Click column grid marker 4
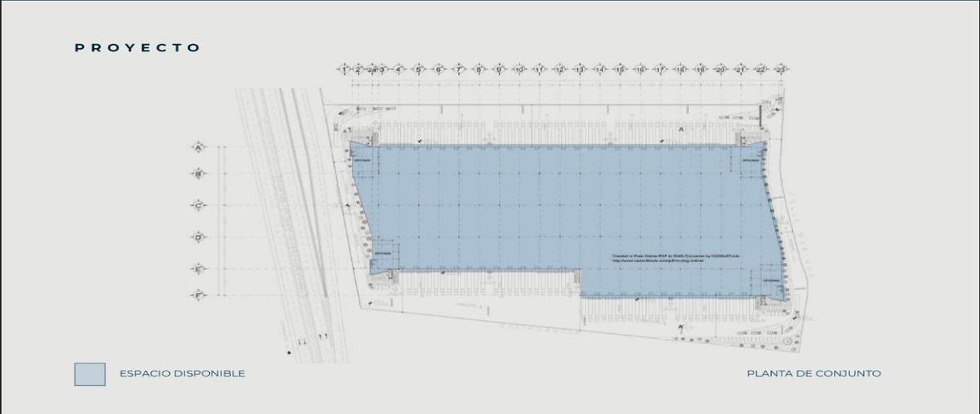 tap(399, 69)
